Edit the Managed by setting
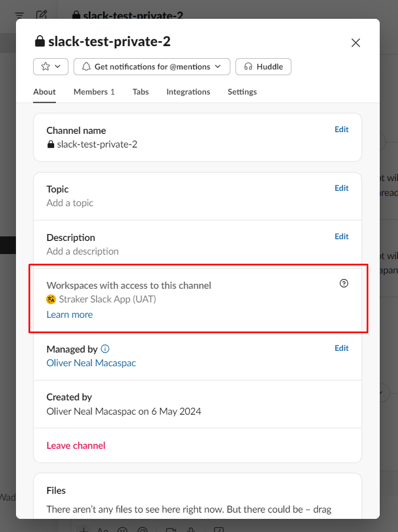398x532 pixels. tap(342, 348)
